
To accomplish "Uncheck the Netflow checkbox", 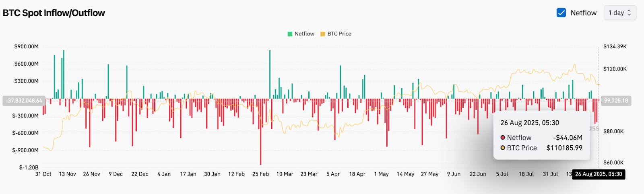I will 561,13.
